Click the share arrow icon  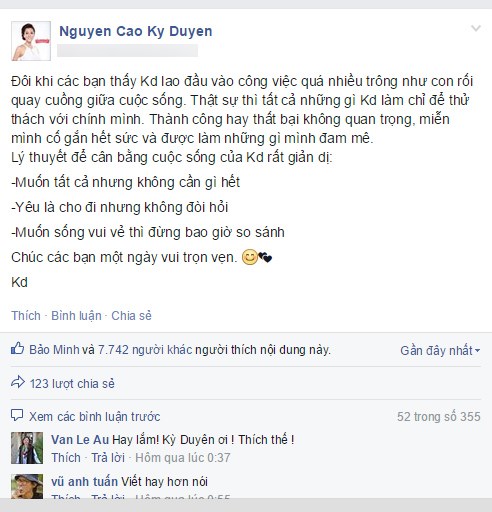coord(18,382)
